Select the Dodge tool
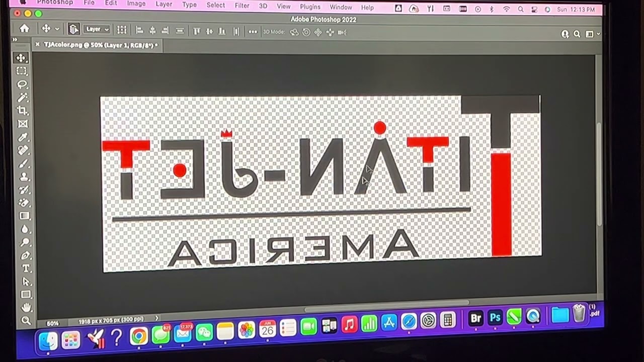644x362 pixels. tap(25, 242)
